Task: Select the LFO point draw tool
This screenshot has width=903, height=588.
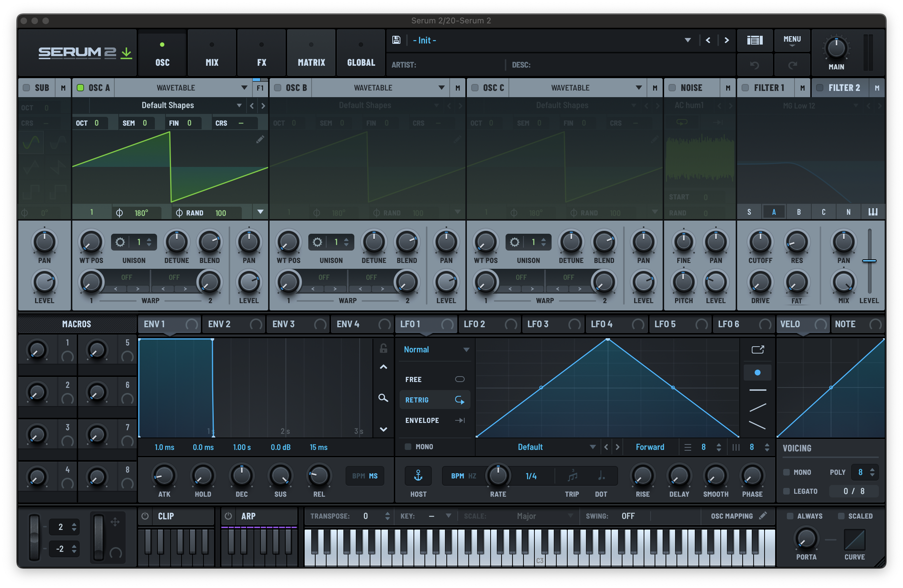Action: (757, 373)
